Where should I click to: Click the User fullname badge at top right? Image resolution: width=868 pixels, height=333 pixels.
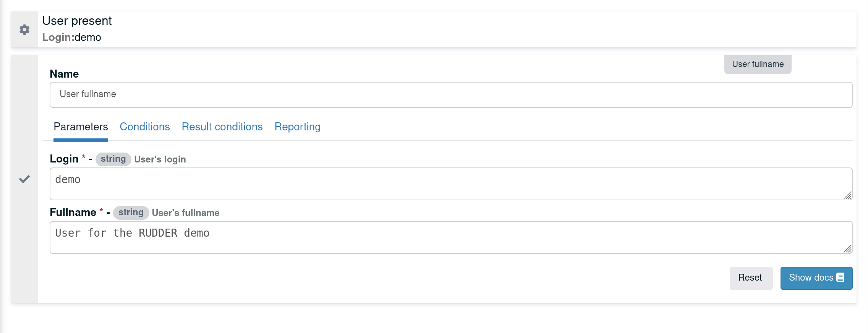click(757, 64)
